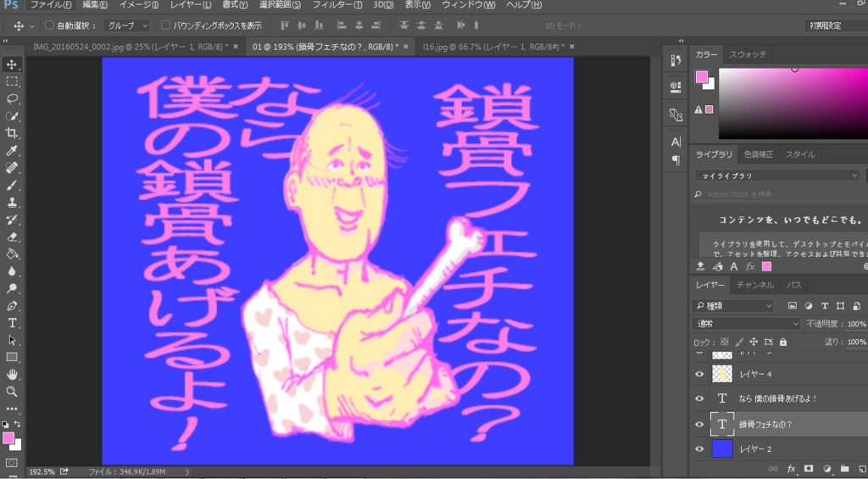Switch to IMG_20160524_0002.jpg document tab
This screenshot has width=868, height=479.
coord(131,47)
